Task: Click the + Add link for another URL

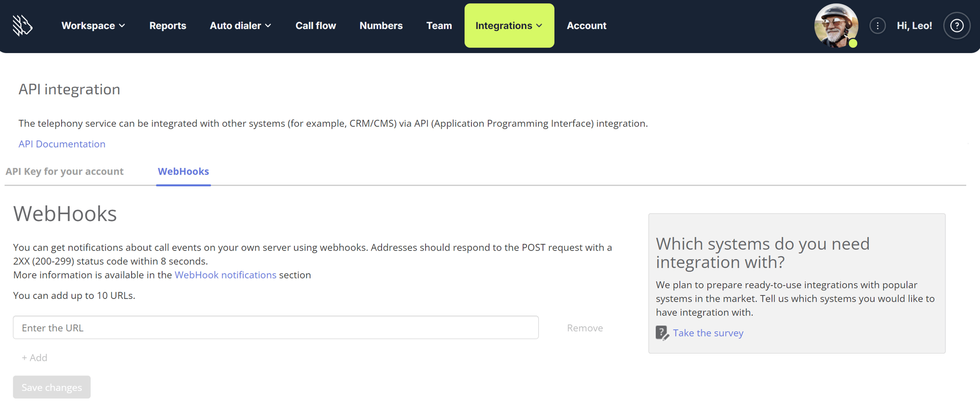Action: 34,357
